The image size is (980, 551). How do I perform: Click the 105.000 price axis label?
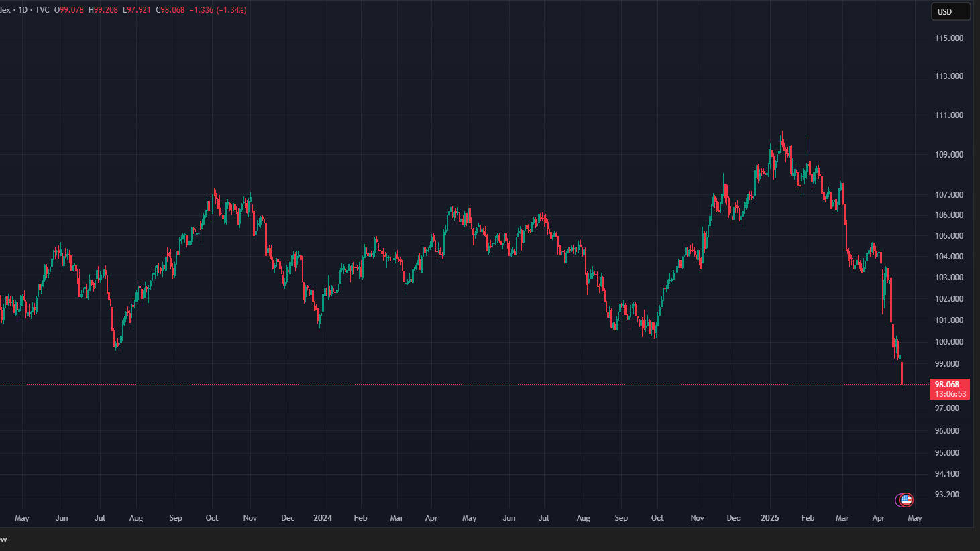click(x=949, y=236)
